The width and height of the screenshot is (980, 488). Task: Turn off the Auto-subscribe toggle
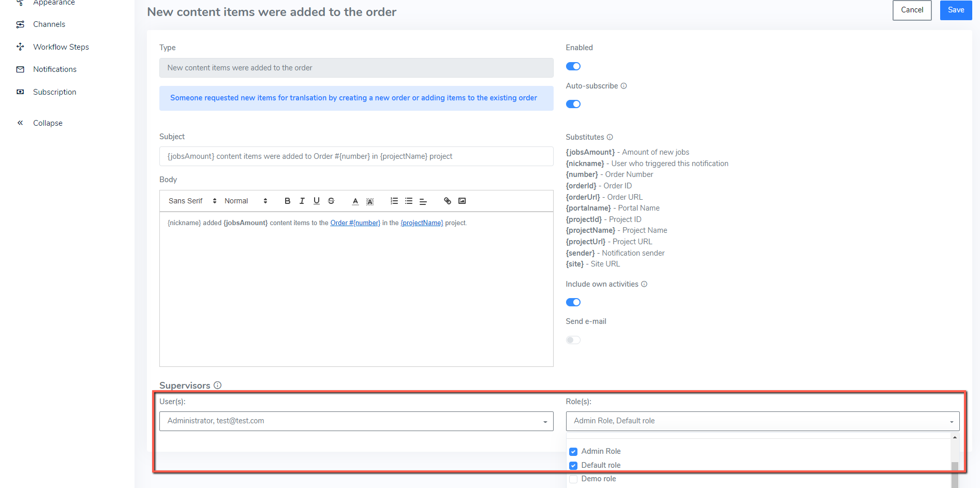(573, 104)
